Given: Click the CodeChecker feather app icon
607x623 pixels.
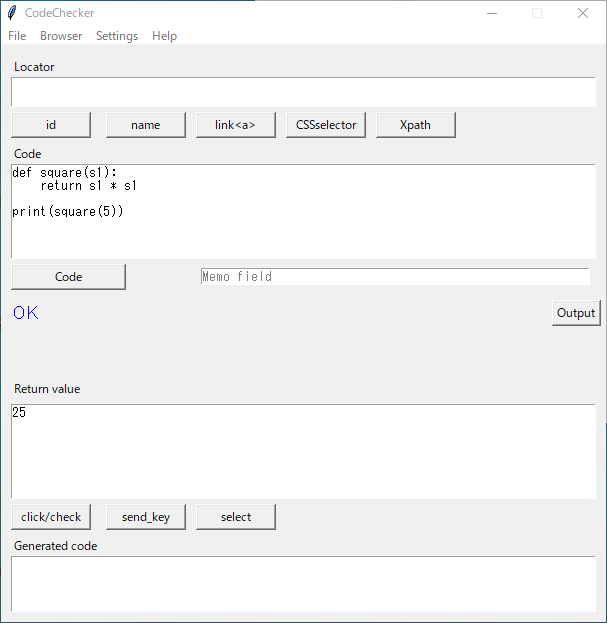Looking at the screenshot, I should click(12, 13).
